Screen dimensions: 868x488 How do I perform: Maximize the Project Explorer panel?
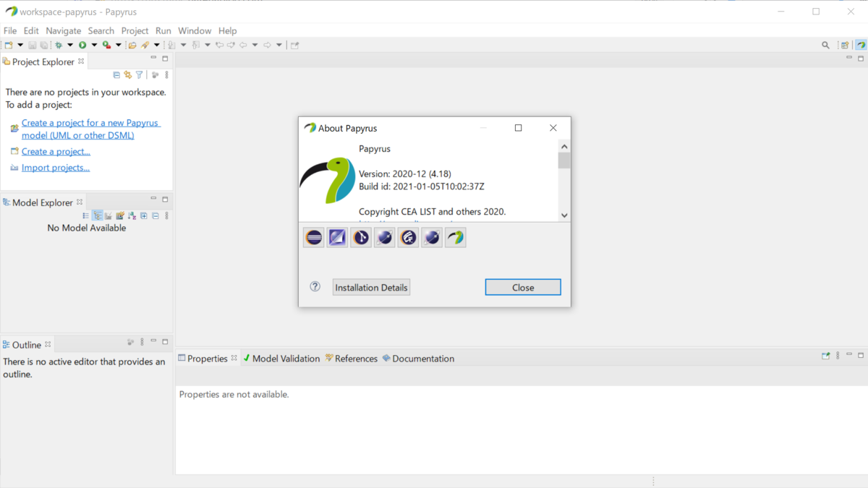tap(165, 59)
